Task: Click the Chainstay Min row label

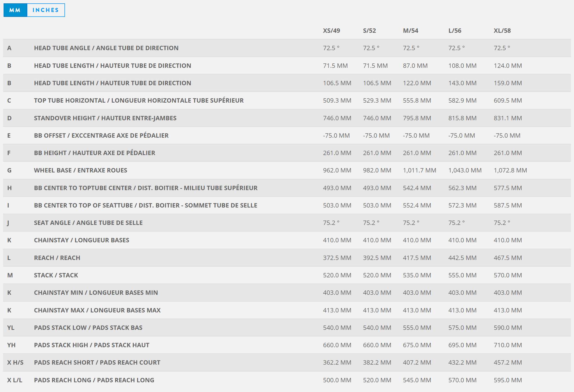Action: [96, 292]
